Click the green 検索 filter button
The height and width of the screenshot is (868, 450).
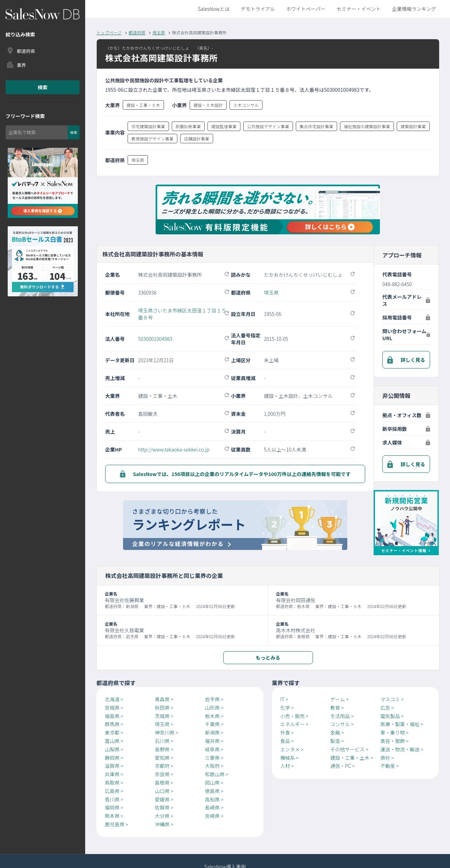coord(42,87)
